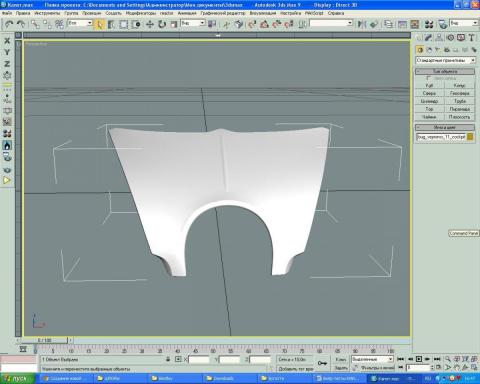Select the Bind to Space Warp tool
This screenshot has width=480, height=384.
(59, 24)
